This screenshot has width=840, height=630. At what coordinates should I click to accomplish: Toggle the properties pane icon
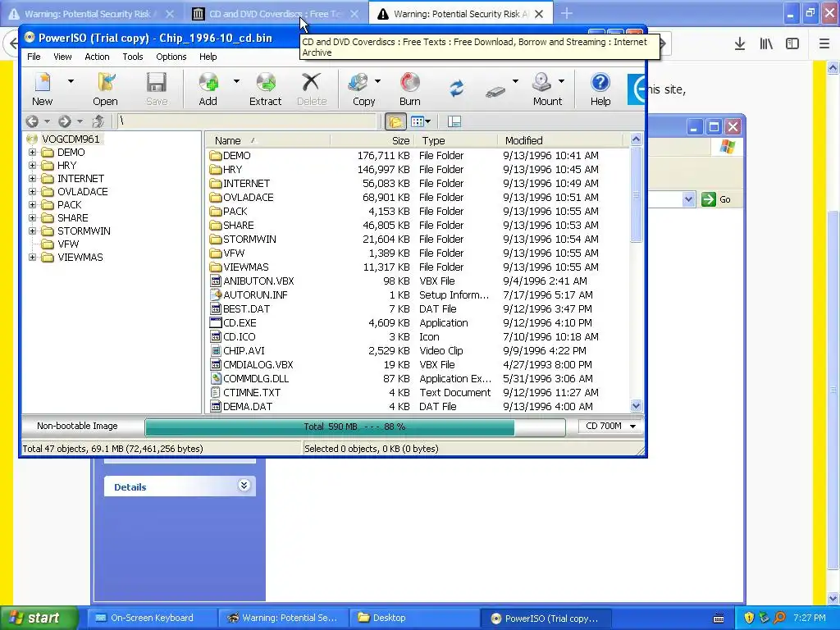(x=454, y=121)
